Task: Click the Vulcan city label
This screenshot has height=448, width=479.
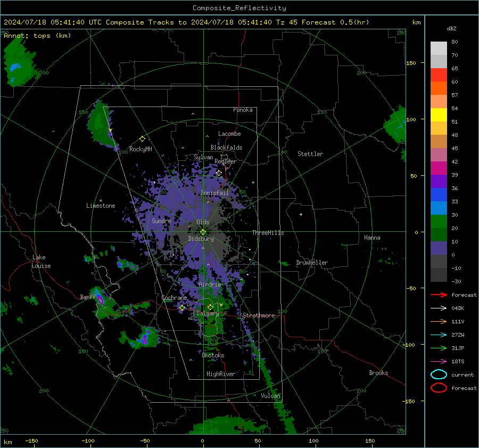Action: (271, 396)
